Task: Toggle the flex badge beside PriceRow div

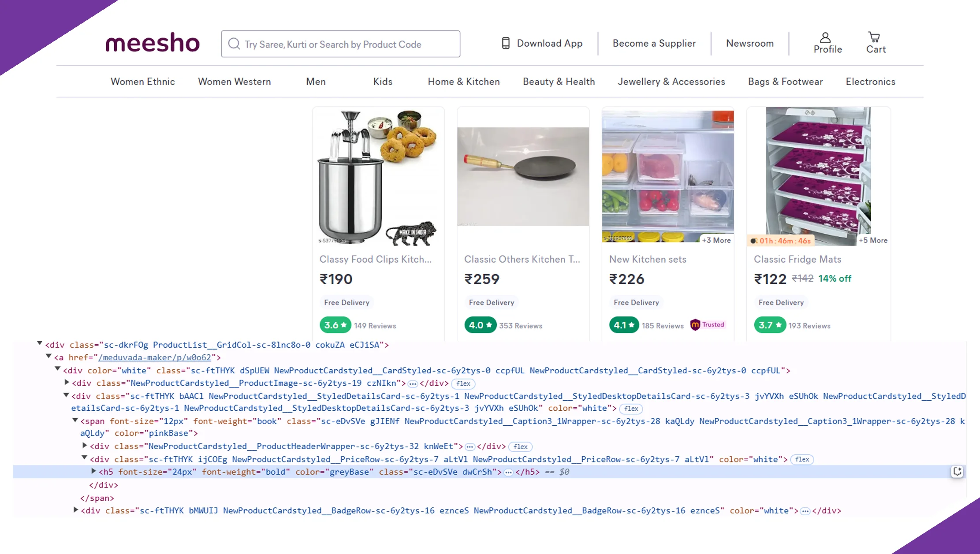Action: point(802,459)
